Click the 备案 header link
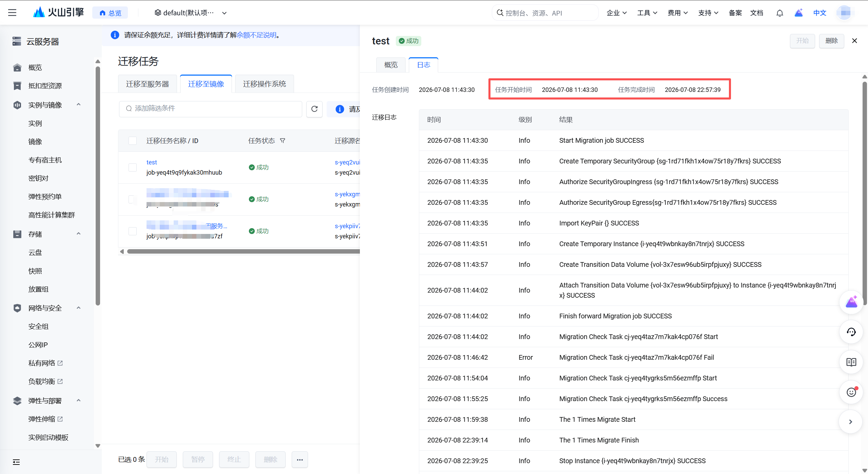Viewport: 868px width, 474px height. coord(735,13)
